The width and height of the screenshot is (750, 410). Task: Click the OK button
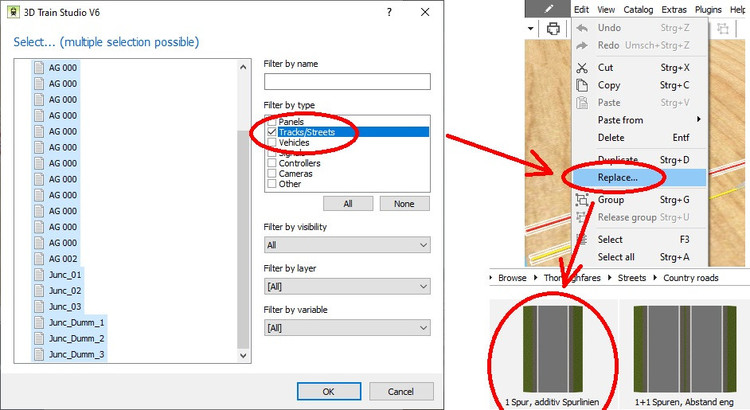(329, 391)
